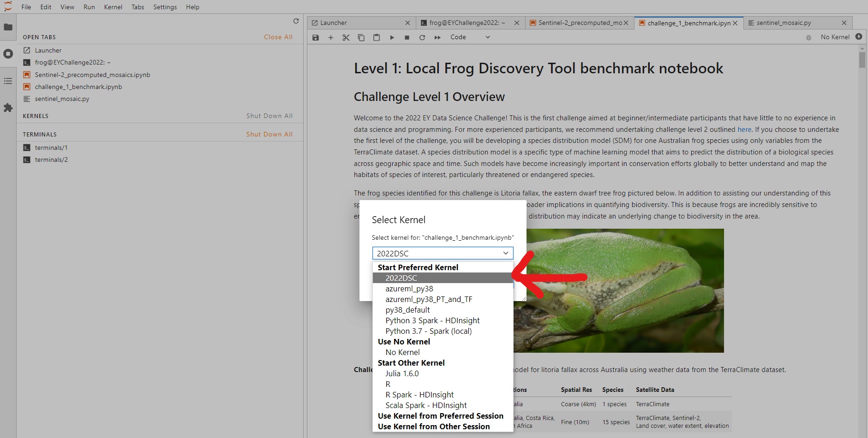Viewport: 868px width, 438px height.
Task: Cut selected cells with the scissors icon
Action: click(346, 37)
